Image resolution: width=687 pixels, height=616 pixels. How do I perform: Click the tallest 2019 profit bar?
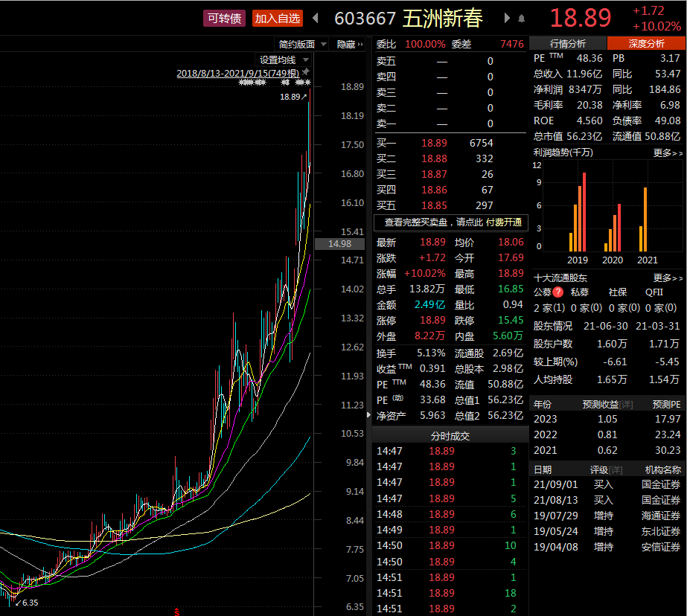click(x=584, y=212)
